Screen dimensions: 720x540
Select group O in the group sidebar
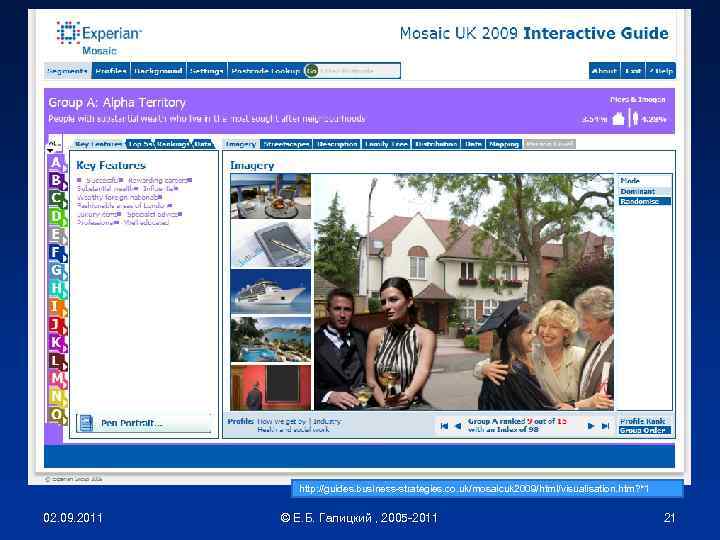(57, 415)
